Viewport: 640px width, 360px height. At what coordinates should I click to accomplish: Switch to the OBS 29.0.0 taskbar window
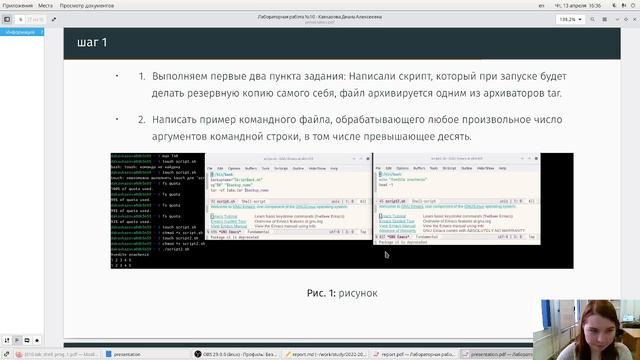[x=236, y=354]
